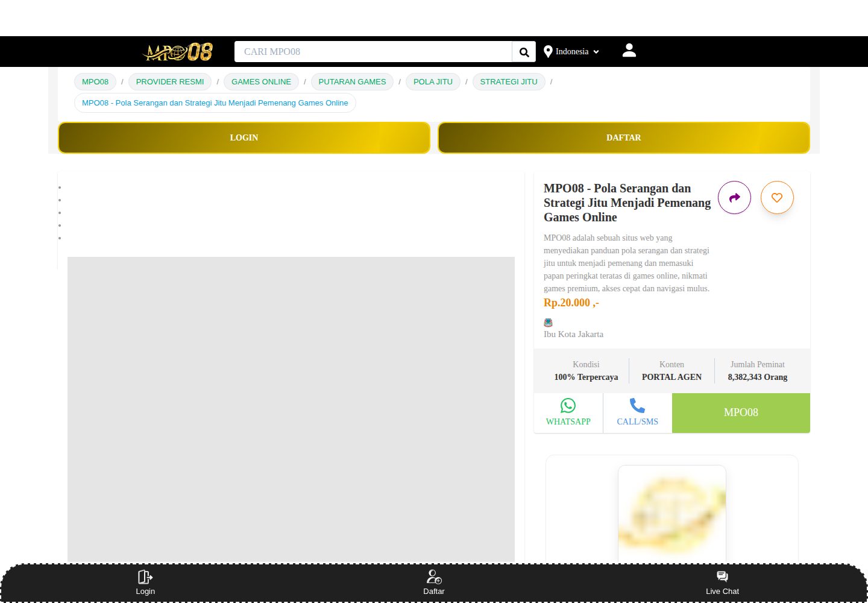868x603 pixels.
Task: Tap the Daftar icon in bottom bar
Action: [434, 577]
